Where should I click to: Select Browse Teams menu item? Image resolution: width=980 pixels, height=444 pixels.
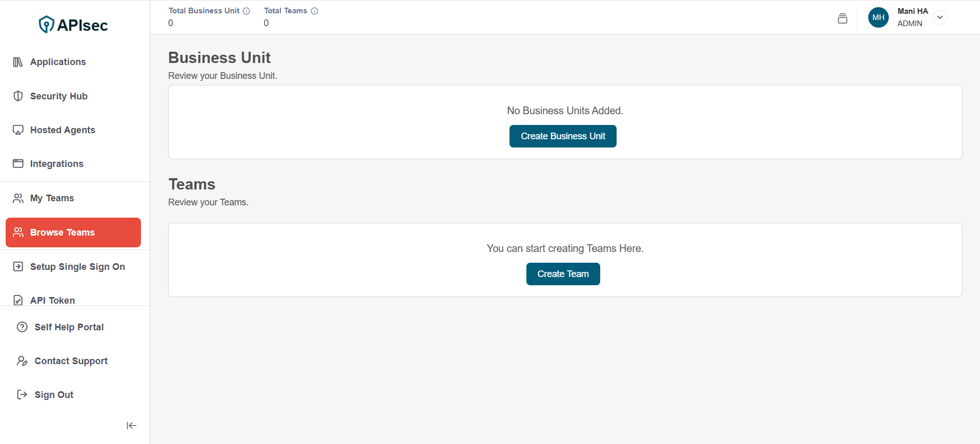73,232
